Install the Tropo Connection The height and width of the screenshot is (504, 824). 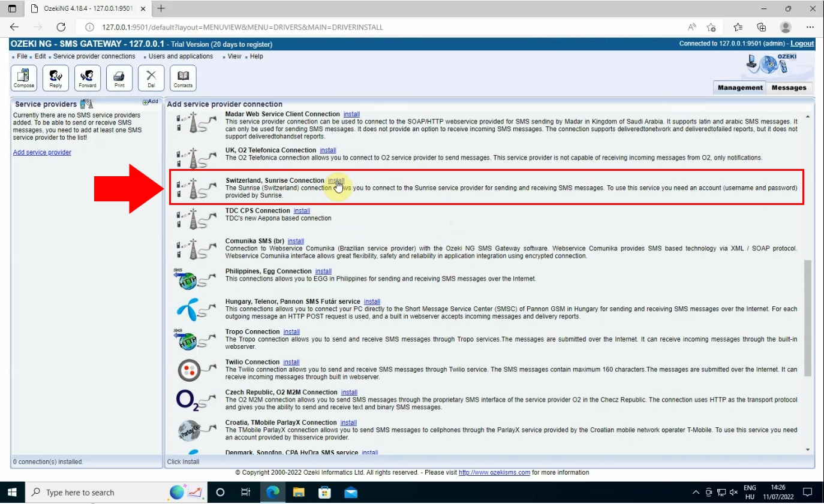point(291,331)
